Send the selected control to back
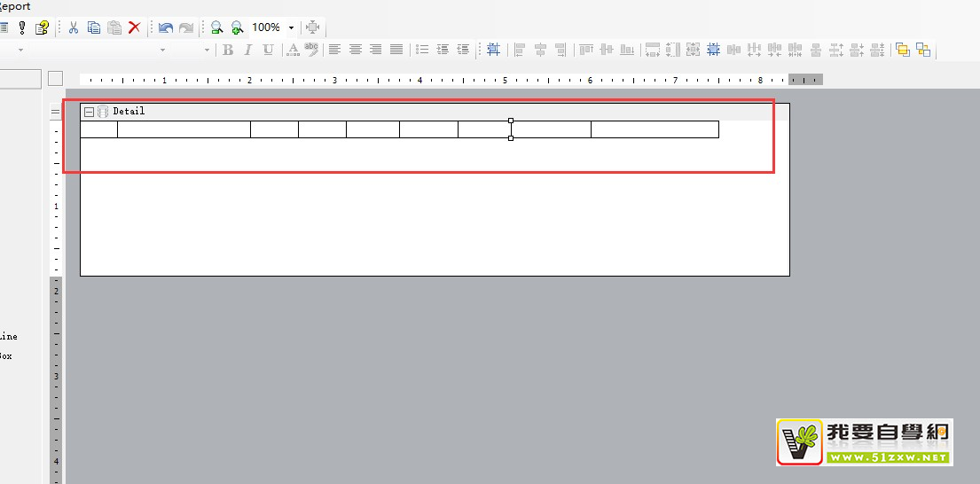 [923, 50]
